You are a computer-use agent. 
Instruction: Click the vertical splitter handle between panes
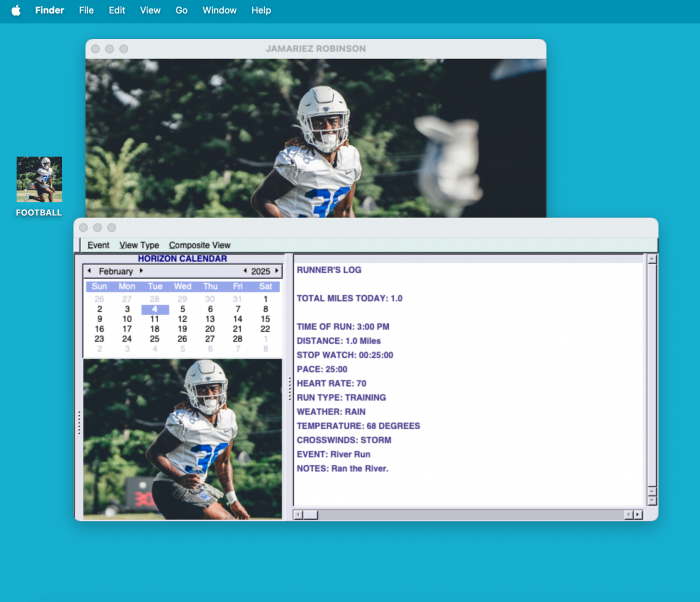[x=289, y=386]
